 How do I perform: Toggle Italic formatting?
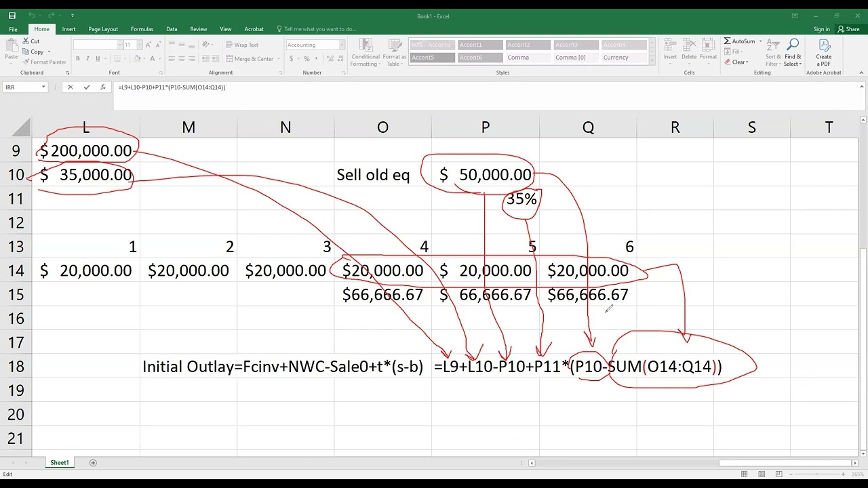[x=87, y=59]
